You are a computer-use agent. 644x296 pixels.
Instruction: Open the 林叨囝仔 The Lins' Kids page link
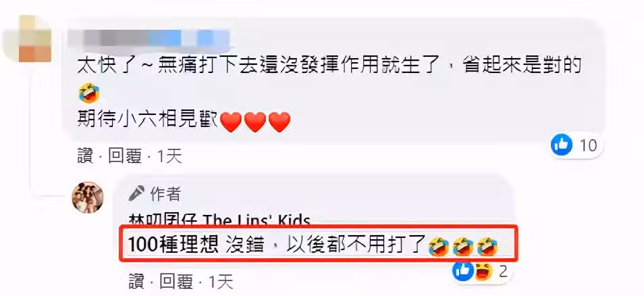point(219,220)
